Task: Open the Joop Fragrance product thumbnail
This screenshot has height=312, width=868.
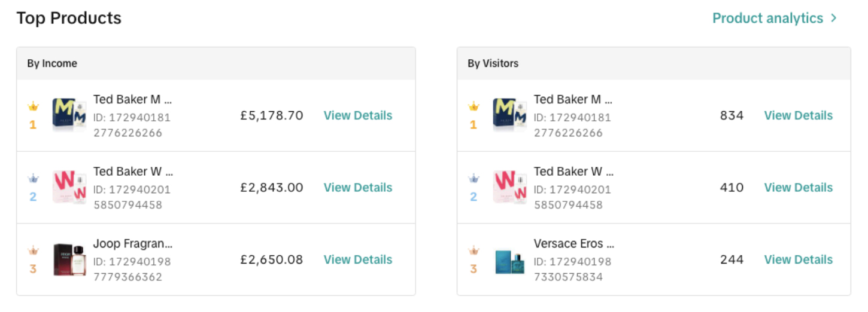Action: (69, 259)
